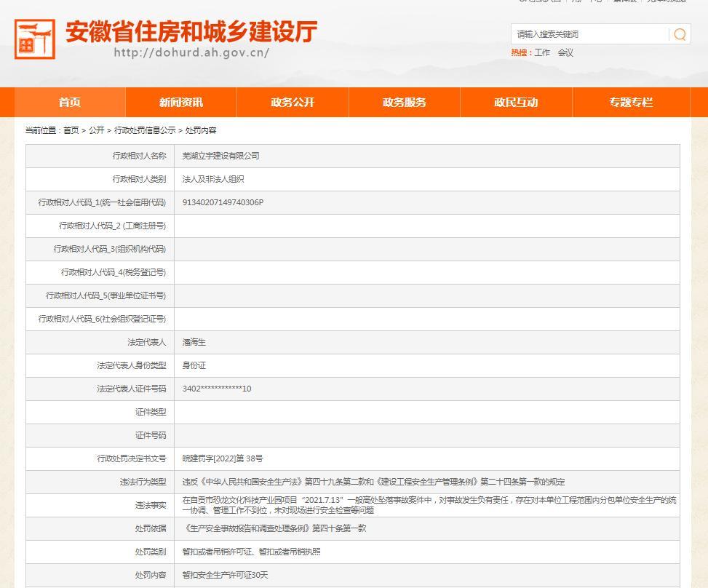Screen dimensions: 708x588
Task: Select ID number 3402************10
Action: [217, 389]
